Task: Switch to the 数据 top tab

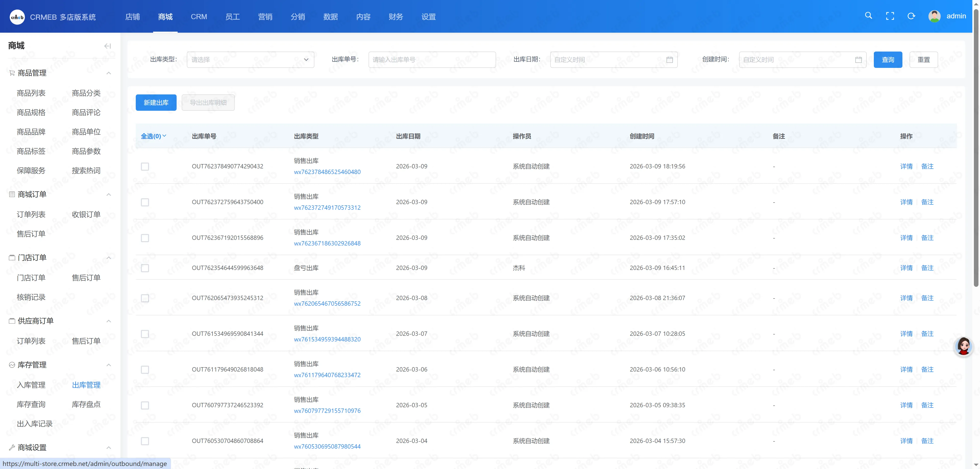Action: 330,17
